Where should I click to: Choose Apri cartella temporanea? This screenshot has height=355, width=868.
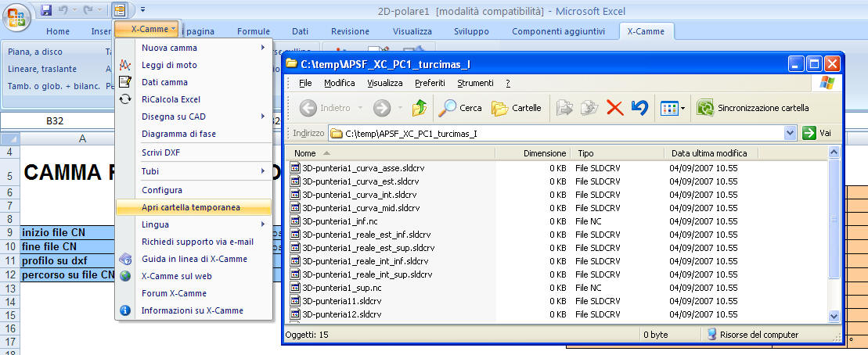[194, 207]
